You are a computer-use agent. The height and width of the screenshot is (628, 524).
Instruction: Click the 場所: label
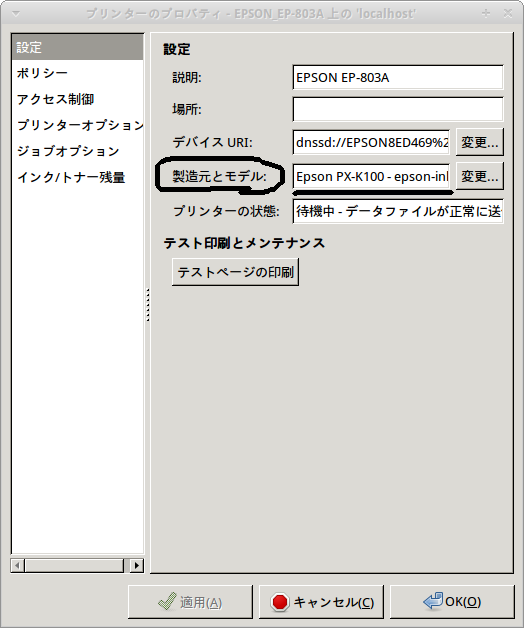click(187, 109)
